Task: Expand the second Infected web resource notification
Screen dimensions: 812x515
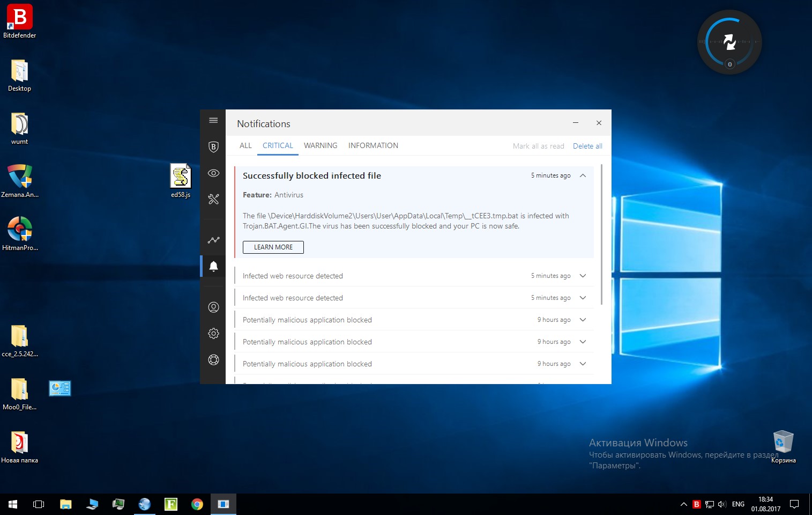Action: 583,298
